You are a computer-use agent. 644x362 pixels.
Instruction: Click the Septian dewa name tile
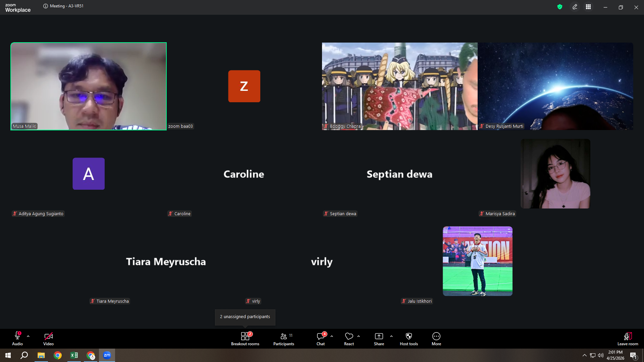pyautogui.click(x=399, y=174)
